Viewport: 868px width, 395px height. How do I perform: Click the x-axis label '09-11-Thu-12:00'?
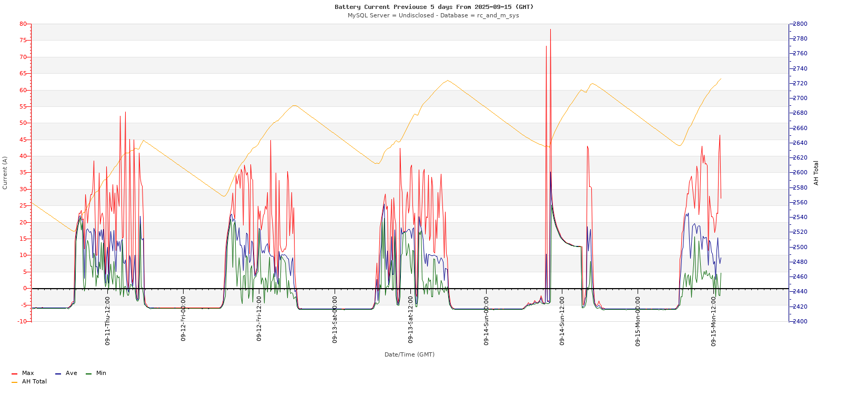pos(108,321)
